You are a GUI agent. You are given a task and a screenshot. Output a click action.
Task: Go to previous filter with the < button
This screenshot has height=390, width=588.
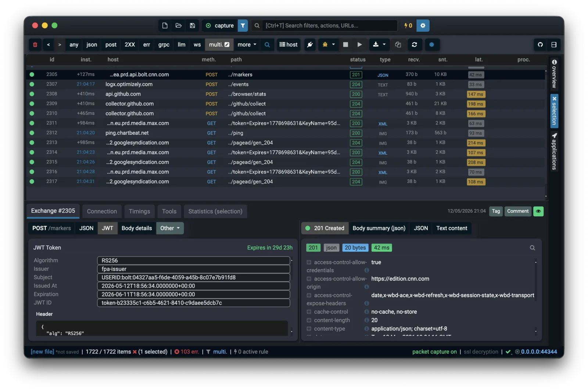49,45
